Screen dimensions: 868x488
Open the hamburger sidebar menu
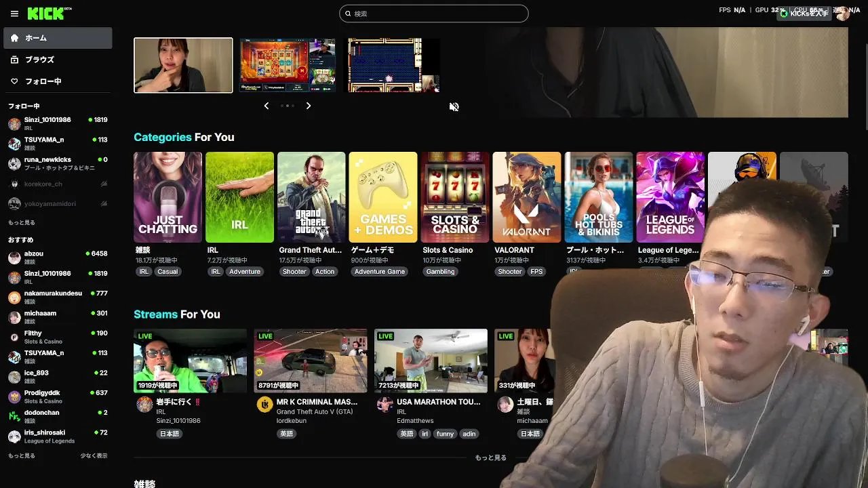(14, 14)
